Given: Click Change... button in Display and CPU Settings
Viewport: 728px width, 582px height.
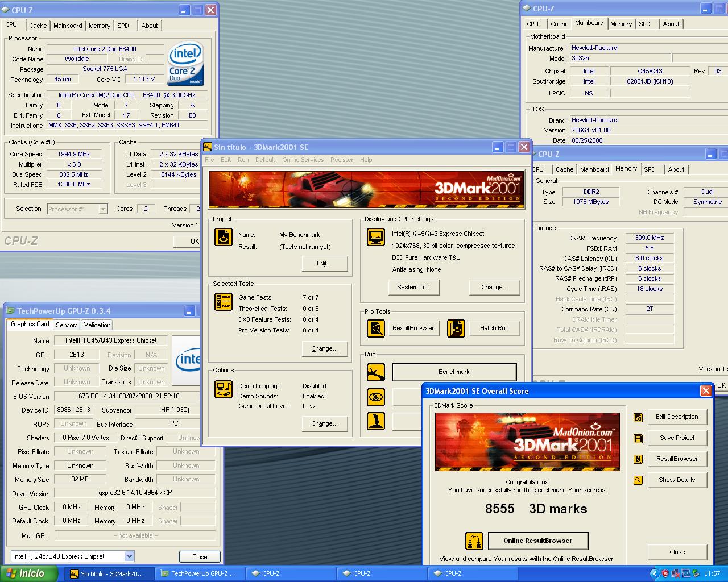Looking at the screenshot, I should pos(494,288).
